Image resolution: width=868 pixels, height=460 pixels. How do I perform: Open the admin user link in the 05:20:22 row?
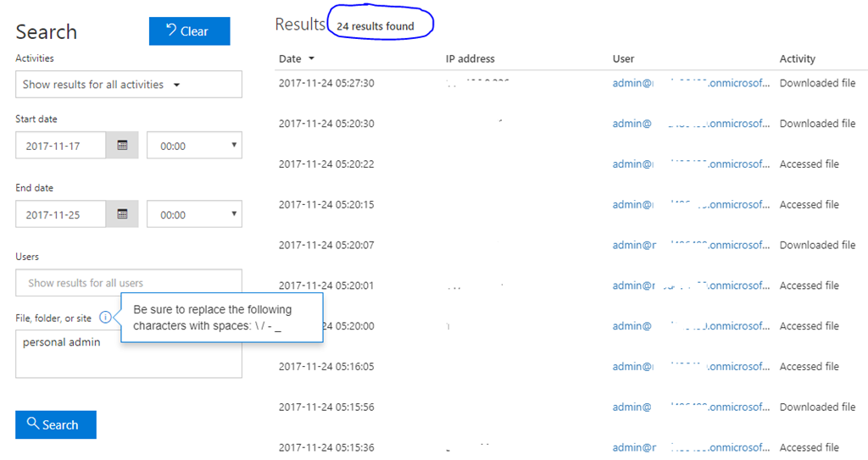691,163
